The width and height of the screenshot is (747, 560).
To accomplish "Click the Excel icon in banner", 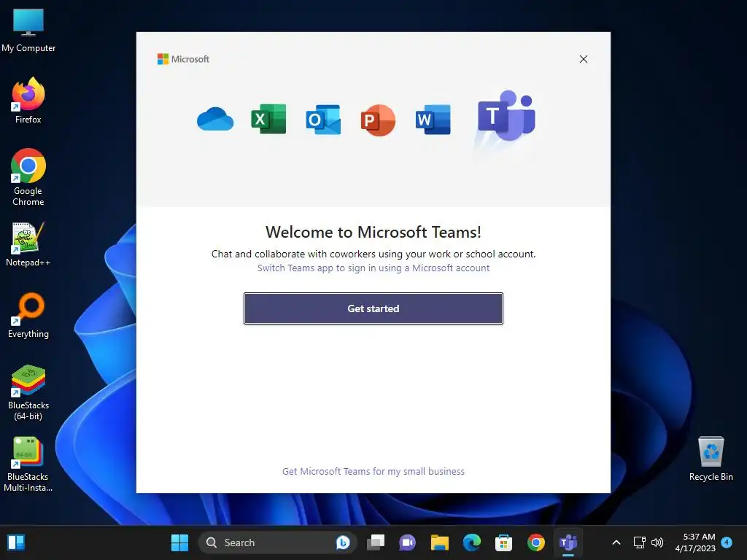I will coord(268,119).
